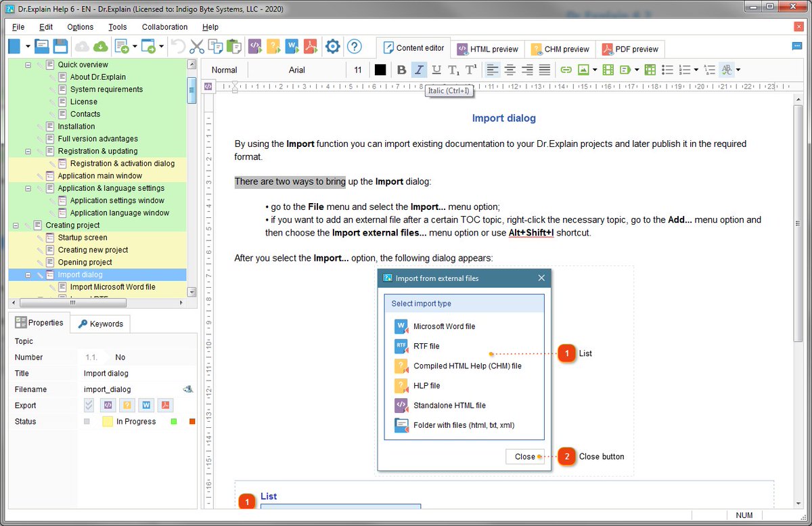Insert a video using the film icon
812x526 pixels.
coord(607,70)
